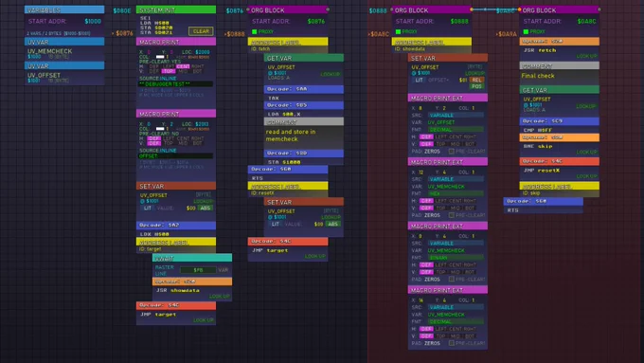Check PRE-CLEAR in the X 16 print block

pos(452,343)
